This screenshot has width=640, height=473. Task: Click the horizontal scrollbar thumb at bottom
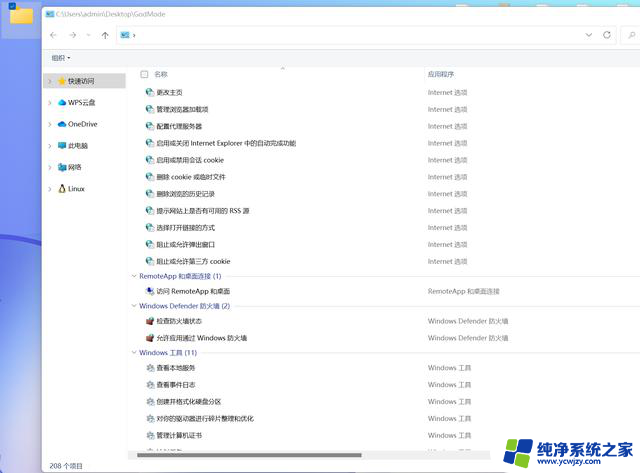tap(249, 455)
